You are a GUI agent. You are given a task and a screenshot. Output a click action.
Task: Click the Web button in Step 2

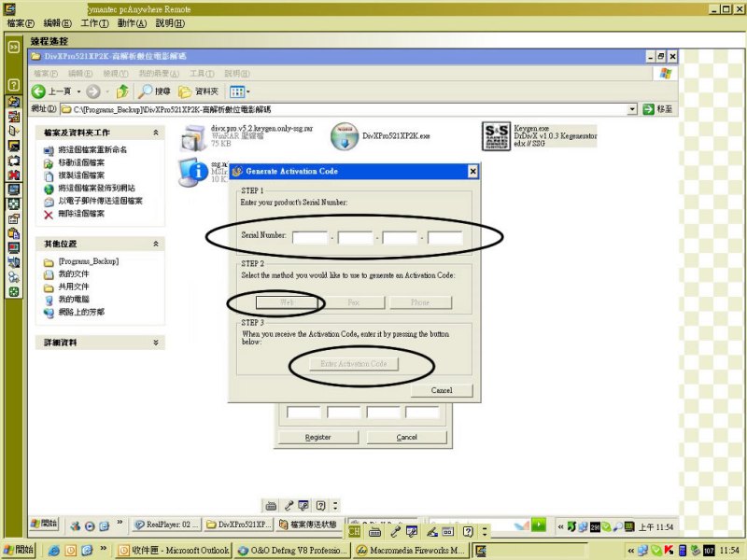pos(287,302)
